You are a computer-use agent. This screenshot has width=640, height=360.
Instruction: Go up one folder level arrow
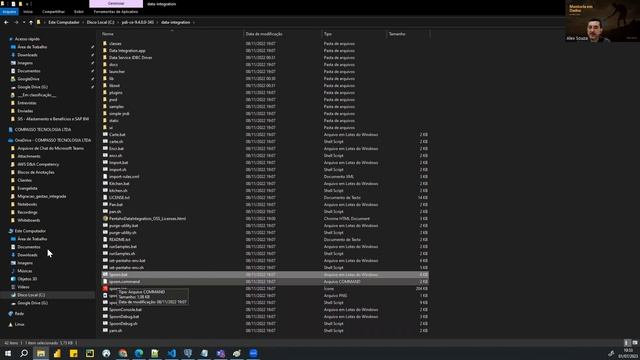(x=31, y=22)
